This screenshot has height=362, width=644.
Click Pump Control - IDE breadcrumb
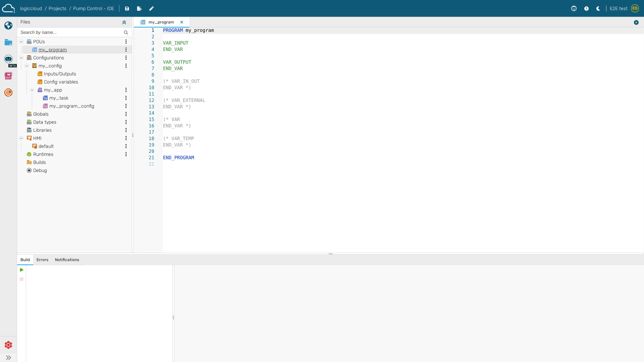click(94, 9)
